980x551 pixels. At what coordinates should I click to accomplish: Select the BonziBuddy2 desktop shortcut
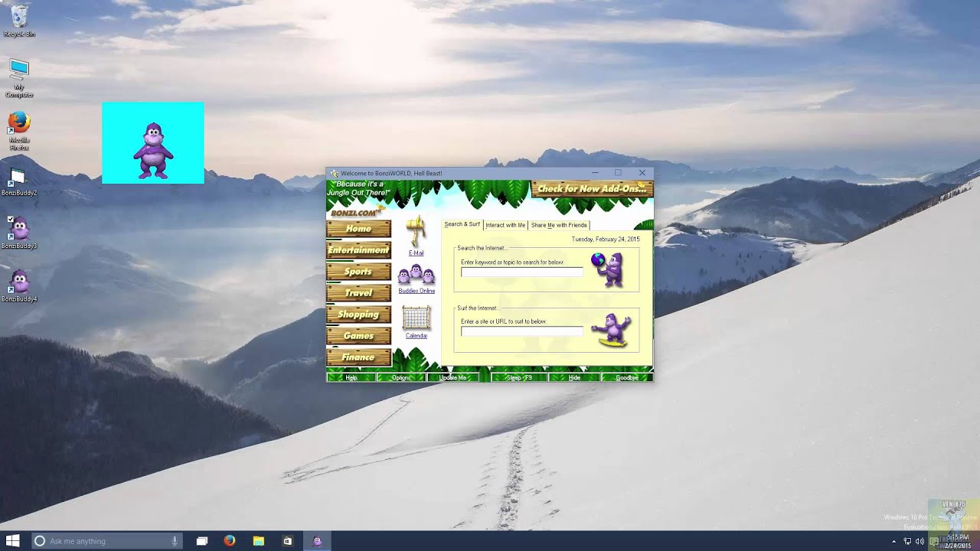[x=19, y=182]
